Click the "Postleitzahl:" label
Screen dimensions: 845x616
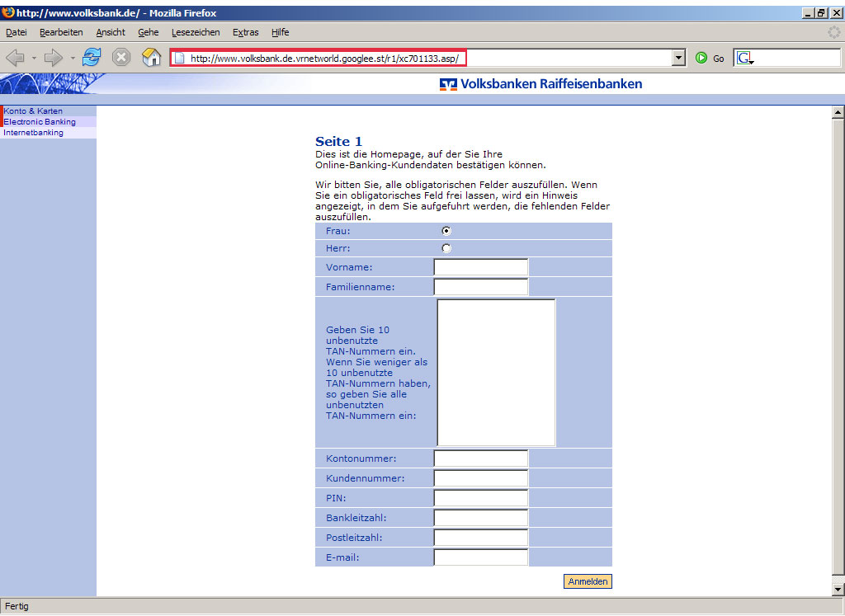coord(354,538)
